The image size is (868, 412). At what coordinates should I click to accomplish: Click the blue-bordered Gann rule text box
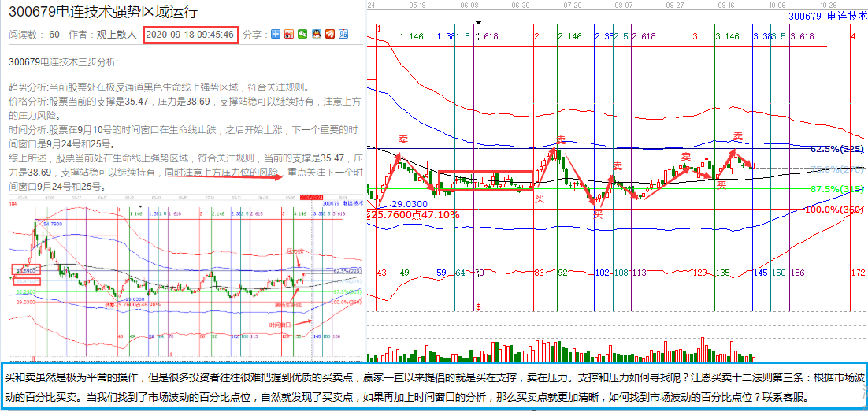tap(433, 386)
